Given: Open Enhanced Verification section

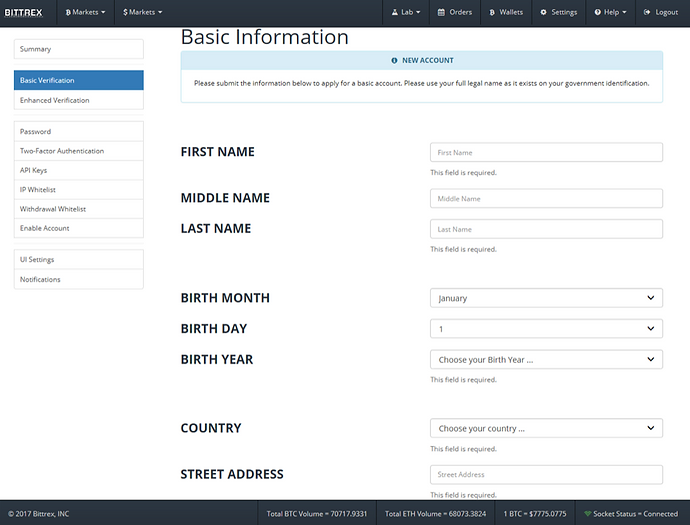Looking at the screenshot, I should coord(79,100).
